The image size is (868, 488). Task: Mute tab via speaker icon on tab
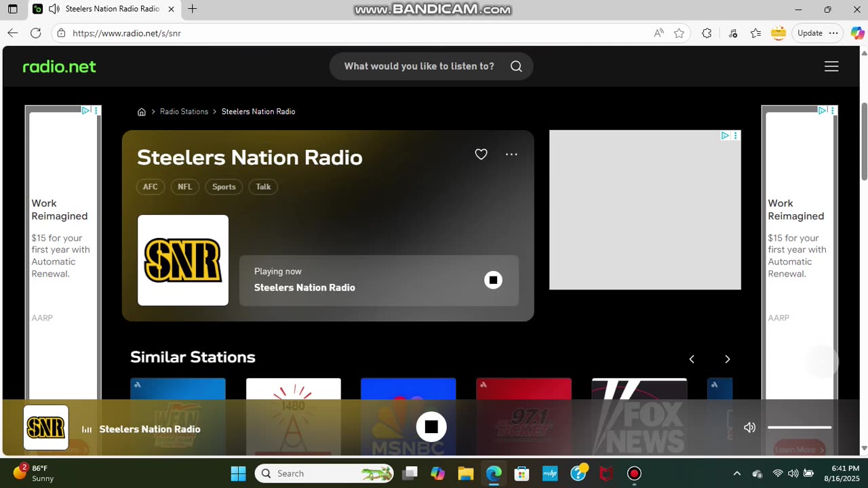point(54,9)
